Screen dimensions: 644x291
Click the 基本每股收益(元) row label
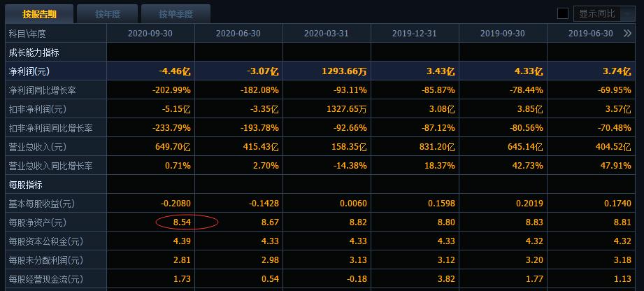click(x=41, y=204)
